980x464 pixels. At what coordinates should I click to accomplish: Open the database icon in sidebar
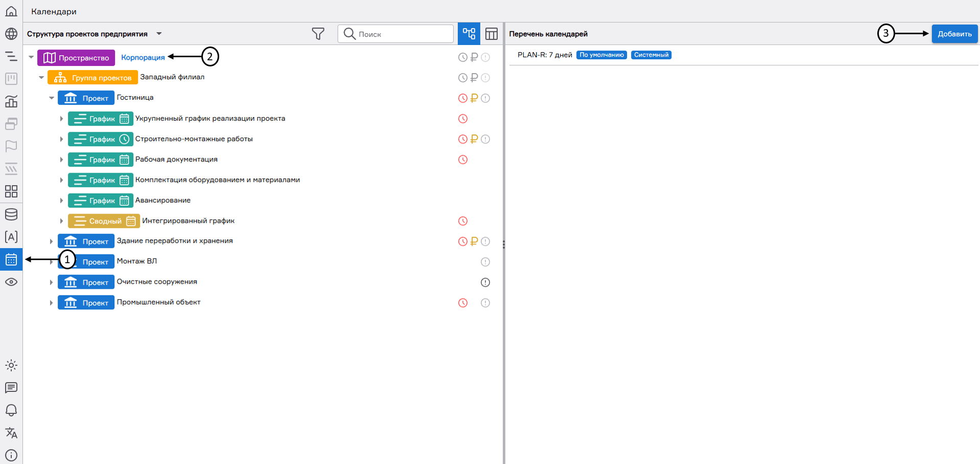11,214
